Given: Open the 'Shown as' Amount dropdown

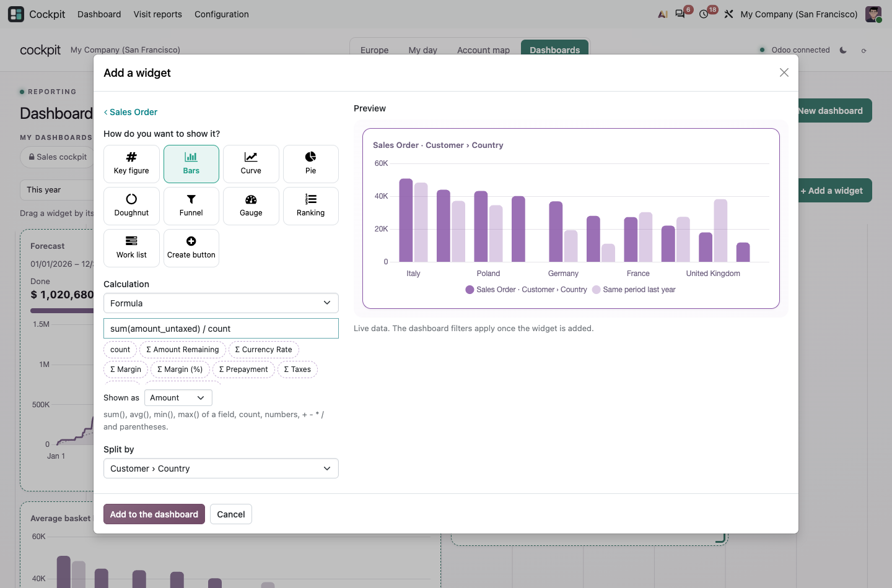Looking at the screenshot, I should click(178, 398).
